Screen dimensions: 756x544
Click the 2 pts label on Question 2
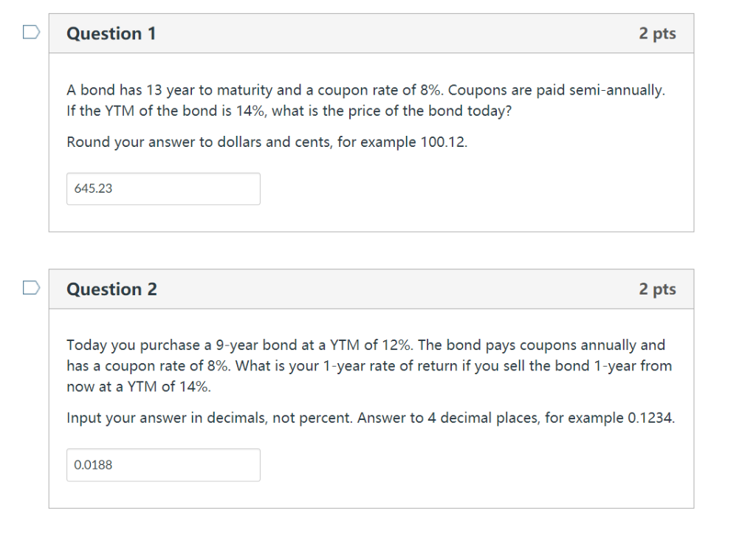659,289
